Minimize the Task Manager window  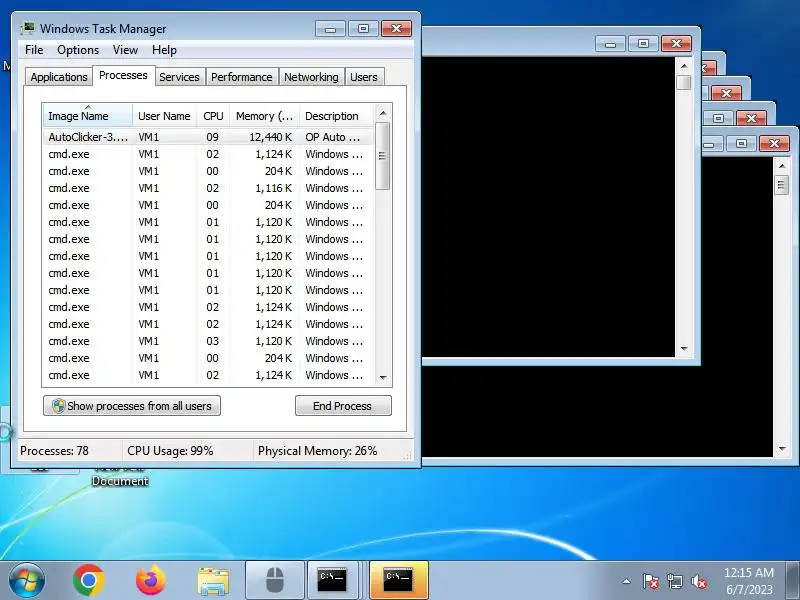330,29
